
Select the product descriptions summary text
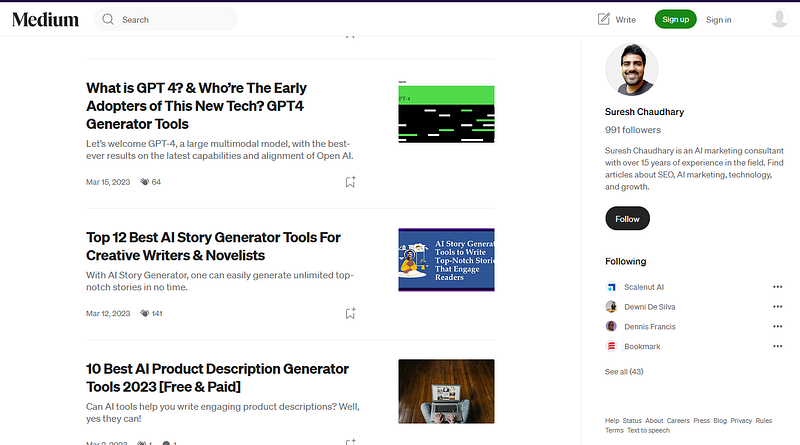(x=222, y=412)
